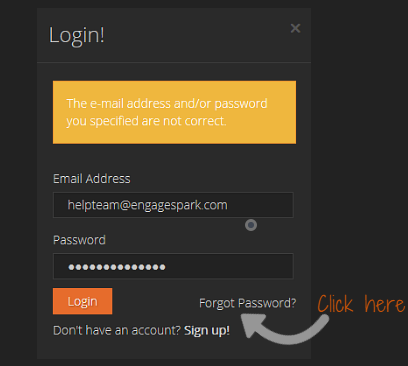Viewport: 408px width, 366px height.
Task: Open the Forgot Password? link
Action: 247,303
